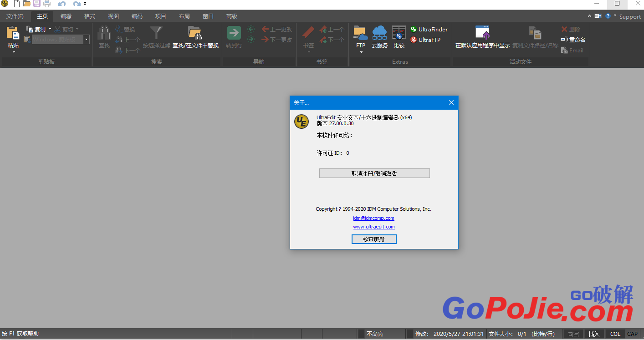Click the 查找 (Find) binoculars icon

pyautogui.click(x=104, y=33)
